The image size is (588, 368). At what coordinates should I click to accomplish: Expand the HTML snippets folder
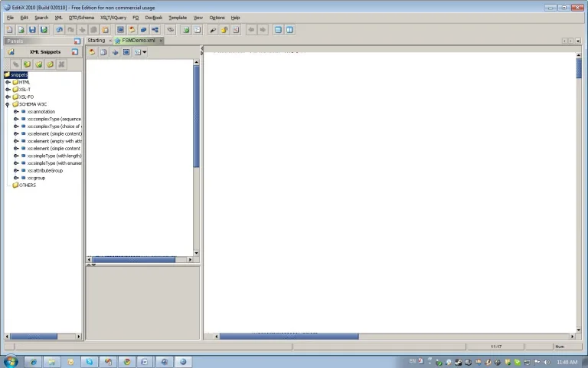click(8, 82)
